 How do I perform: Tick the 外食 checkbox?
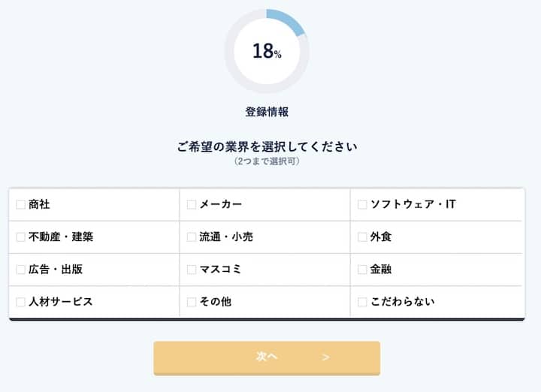click(362, 237)
